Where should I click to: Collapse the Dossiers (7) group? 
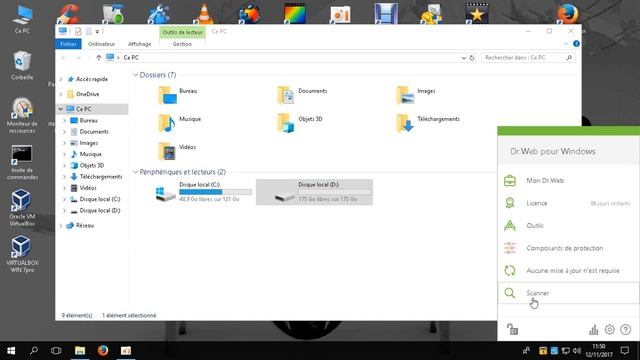(x=136, y=75)
